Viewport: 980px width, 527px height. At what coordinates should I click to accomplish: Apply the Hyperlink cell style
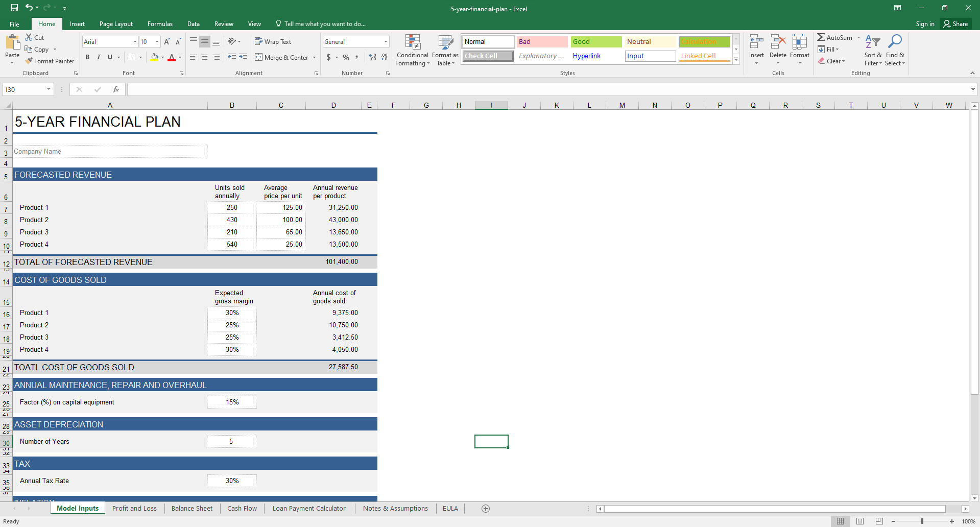point(586,56)
